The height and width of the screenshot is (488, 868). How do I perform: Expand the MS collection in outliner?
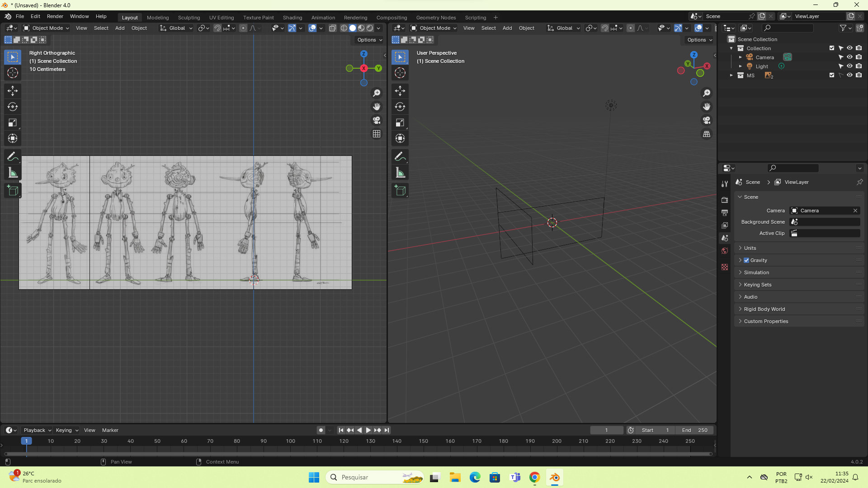(x=731, y=75)
